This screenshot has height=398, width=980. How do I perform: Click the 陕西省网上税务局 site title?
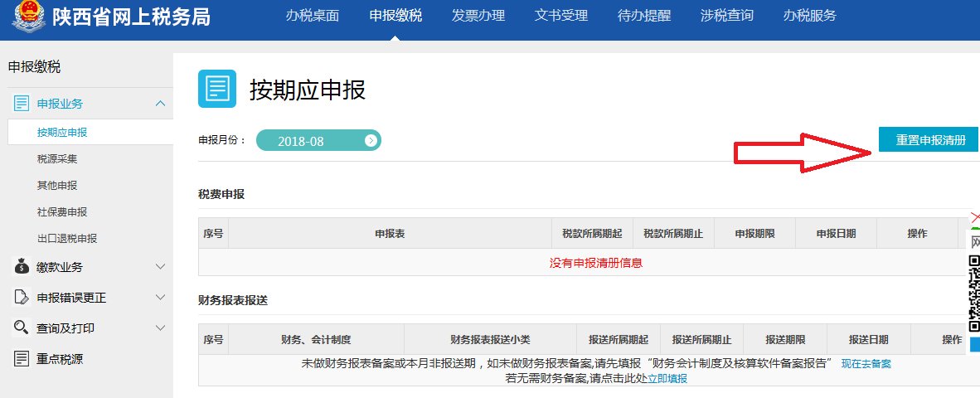tap(131, 17)
